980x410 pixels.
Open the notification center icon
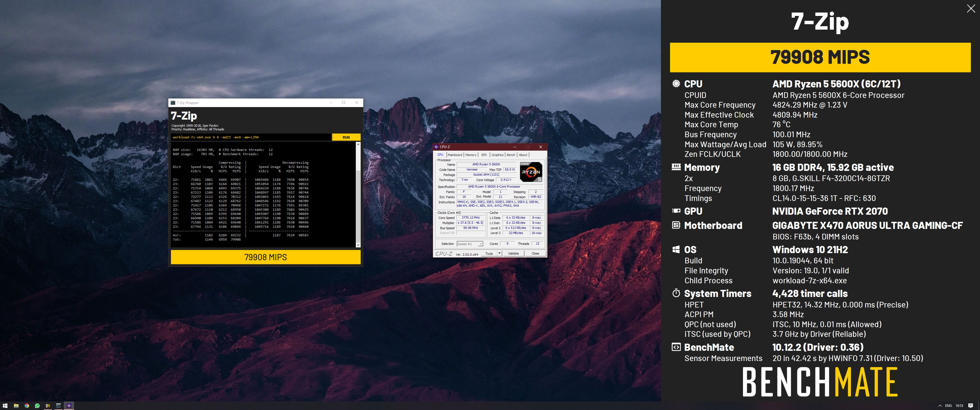click(x=971, y=406)
